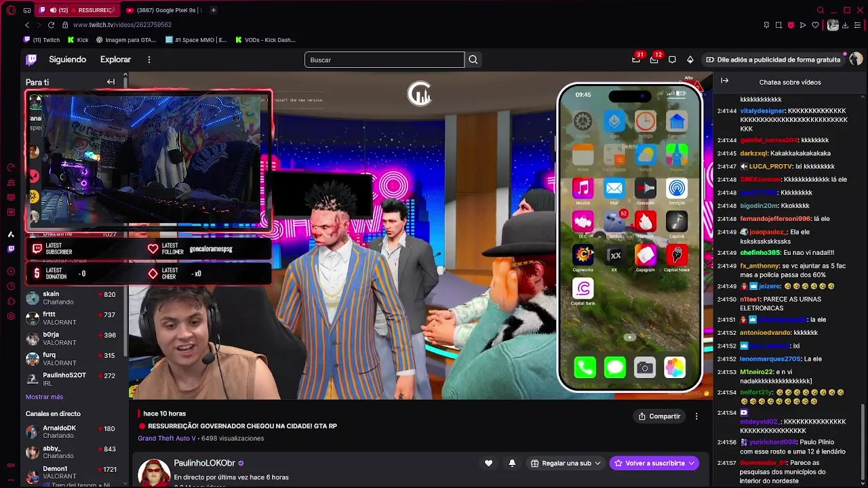This screenshot has width=868, height=488.
Task: Open the Twitch more-options three dots menu
Action: (149, 60)
